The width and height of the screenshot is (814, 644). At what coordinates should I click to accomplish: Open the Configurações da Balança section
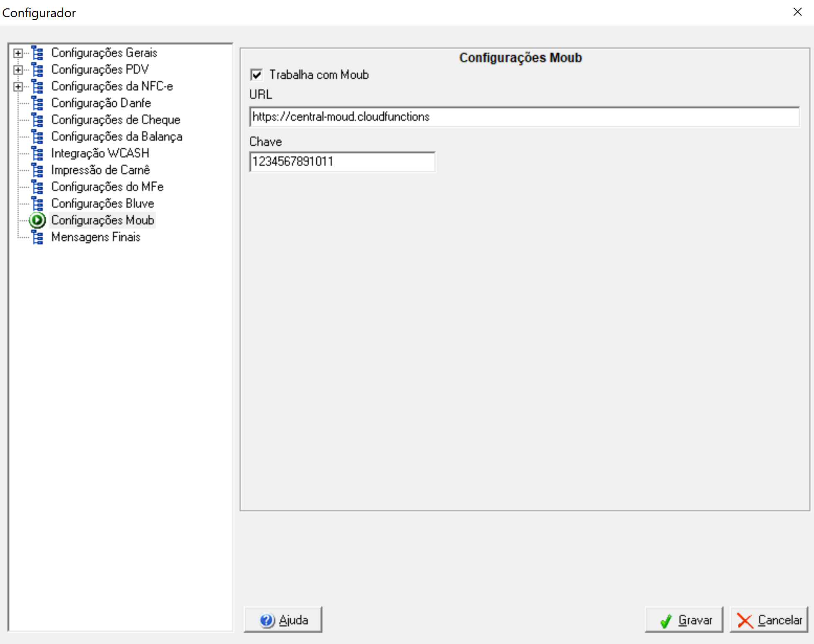116,137
